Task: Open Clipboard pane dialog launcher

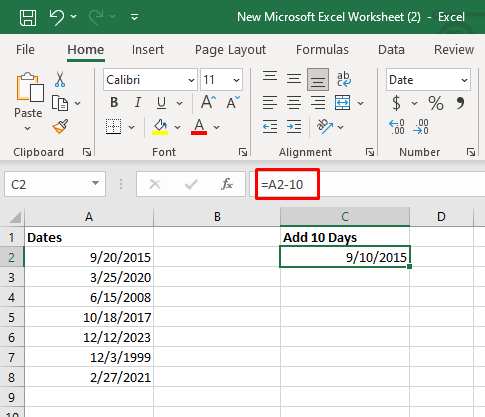Action: 87,152
